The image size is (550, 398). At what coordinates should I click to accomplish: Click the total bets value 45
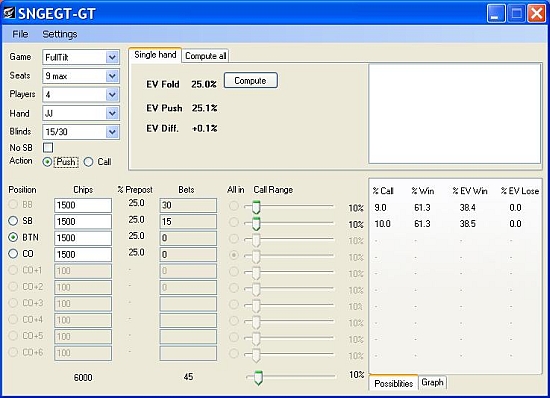tap(188, 377)
